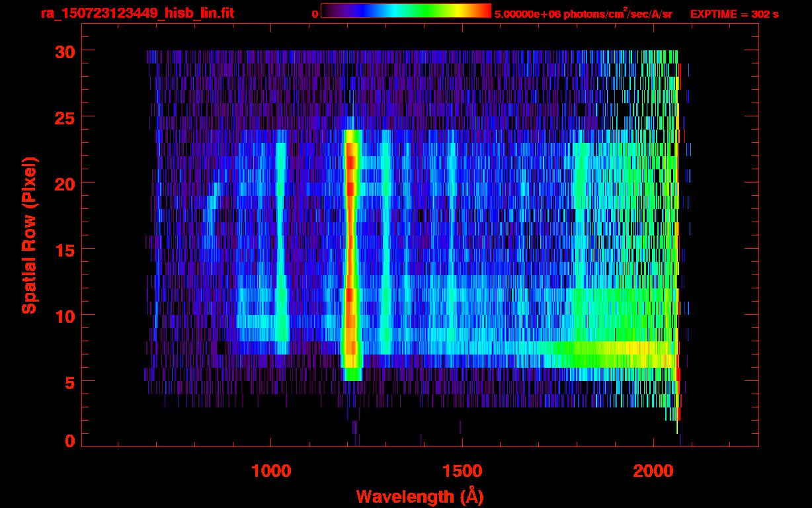Click the 5.00000e+06 photons maximum scale label
This screenshot has width=812, height=508.
tap(583, 14)
